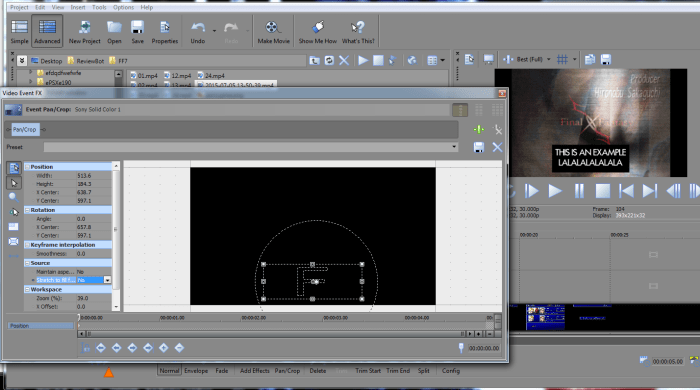Remove selected plug-in from chain
This screenshot has width=700, height=390.
pyautogui.click(x=497, y=129)
